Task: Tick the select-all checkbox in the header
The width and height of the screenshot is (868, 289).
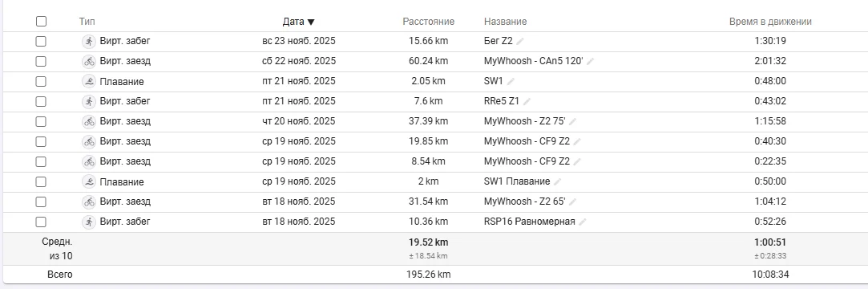Action: [41, 22]
